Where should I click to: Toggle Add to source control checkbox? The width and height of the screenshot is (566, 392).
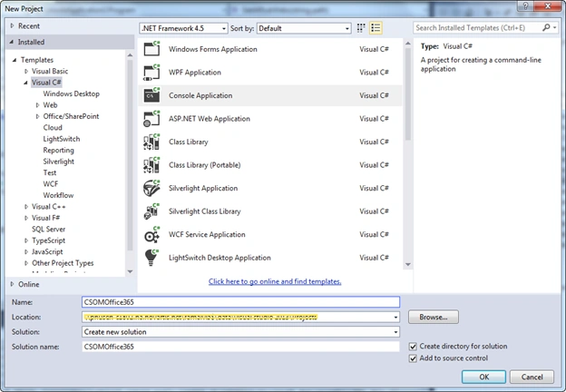[x=413, y=358]
